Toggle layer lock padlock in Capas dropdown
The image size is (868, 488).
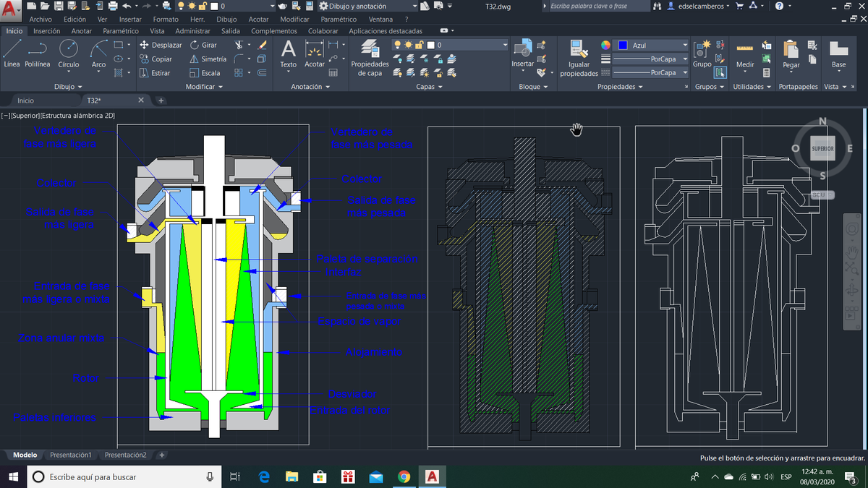419,45
